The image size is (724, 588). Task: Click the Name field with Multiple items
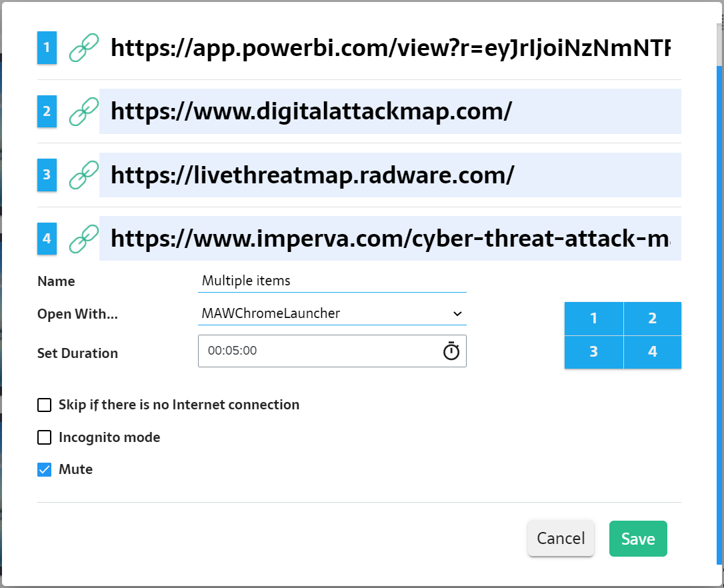(x=332, y=281)
